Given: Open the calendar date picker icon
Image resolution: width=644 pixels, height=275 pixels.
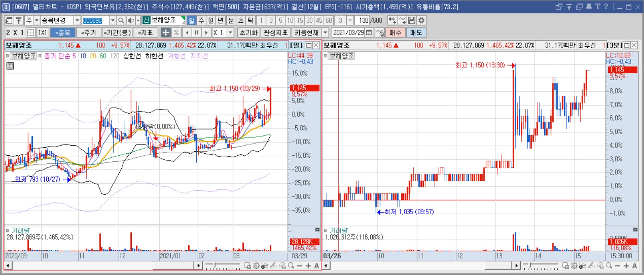Looking at the screenshot, I should pos(369,32).
